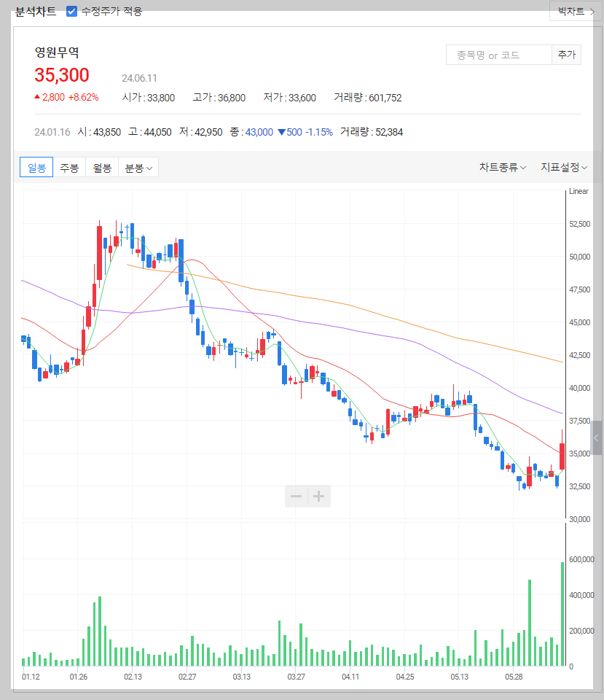604x700 pixels.
Task: Toggle the 수정주가 적용 checkbox
Action: pos(71,11)
